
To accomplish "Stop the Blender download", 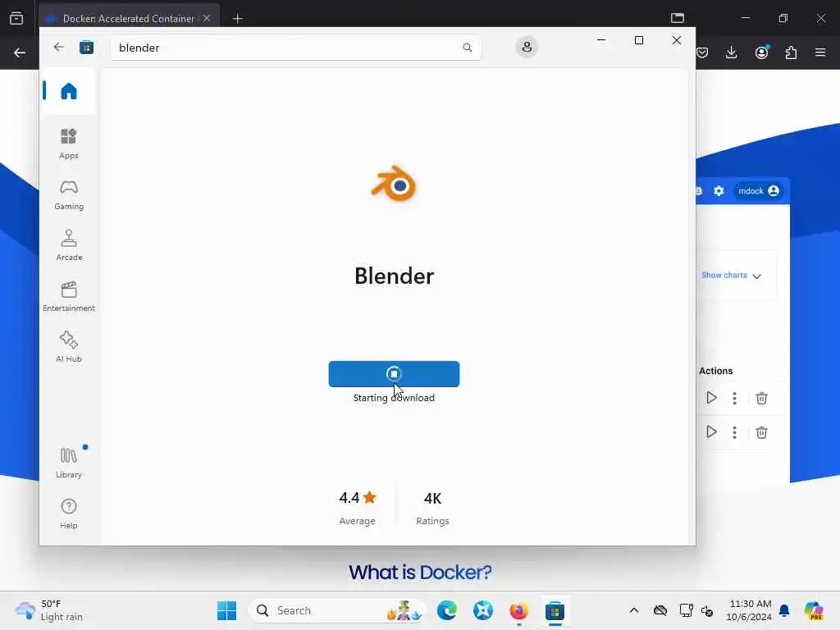I will (394, 374).
